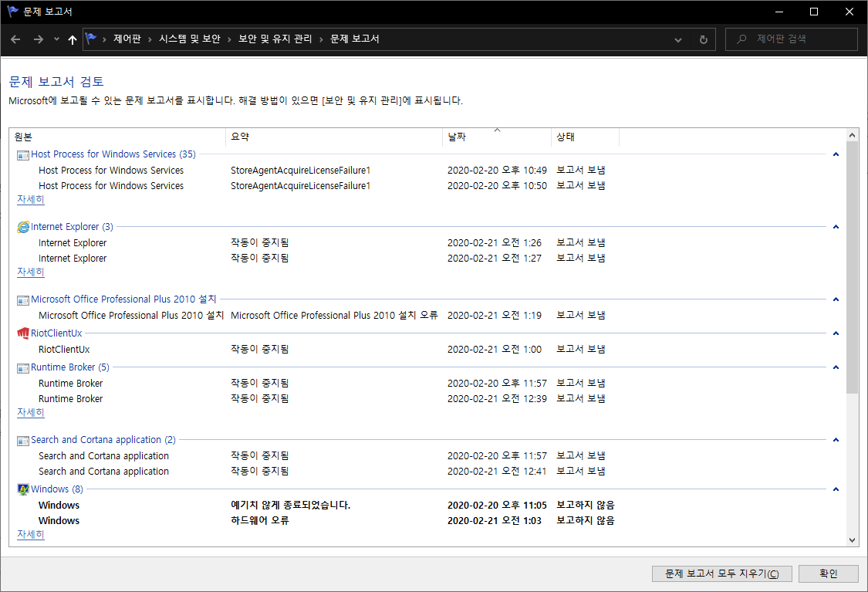This screenshot has width=868, height=592.
Task: Click 문제 보고서 모두 지우기 button
Action: pyautogui.click(x=722, y=573)
